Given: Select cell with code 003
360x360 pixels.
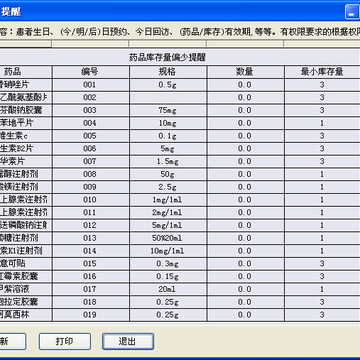Looking at the screenshot, I should pos(91,110).
